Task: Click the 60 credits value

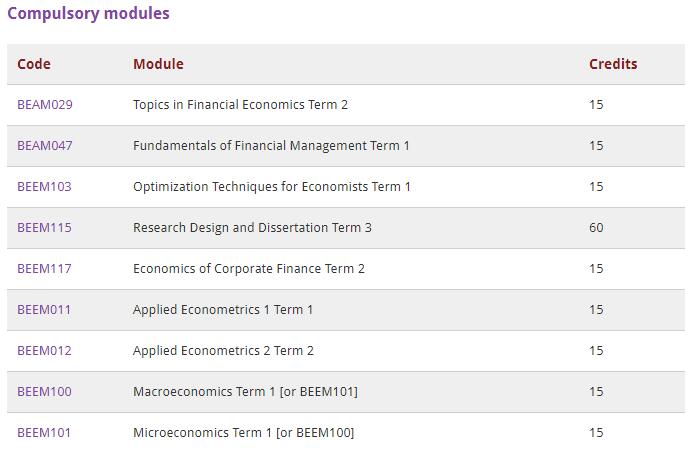Action: point(596,228)
